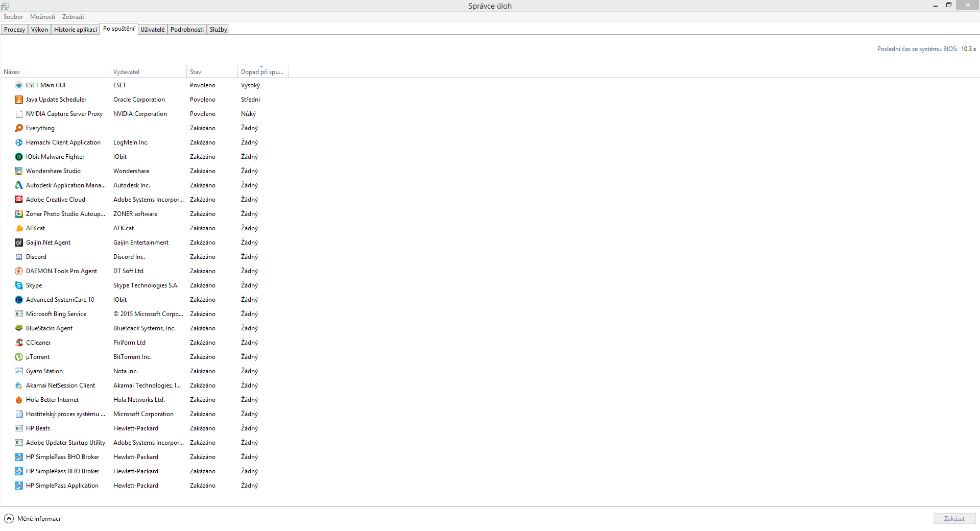Switch to the Uživatelé tab

pyautogui.click(x=153, y=30)
